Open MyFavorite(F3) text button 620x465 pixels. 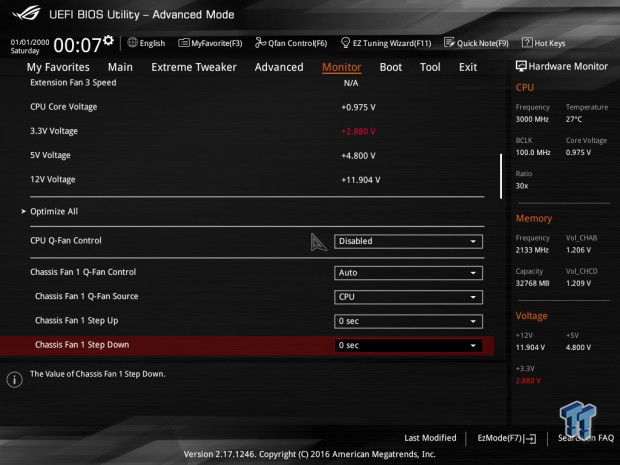tap(217, 43)
